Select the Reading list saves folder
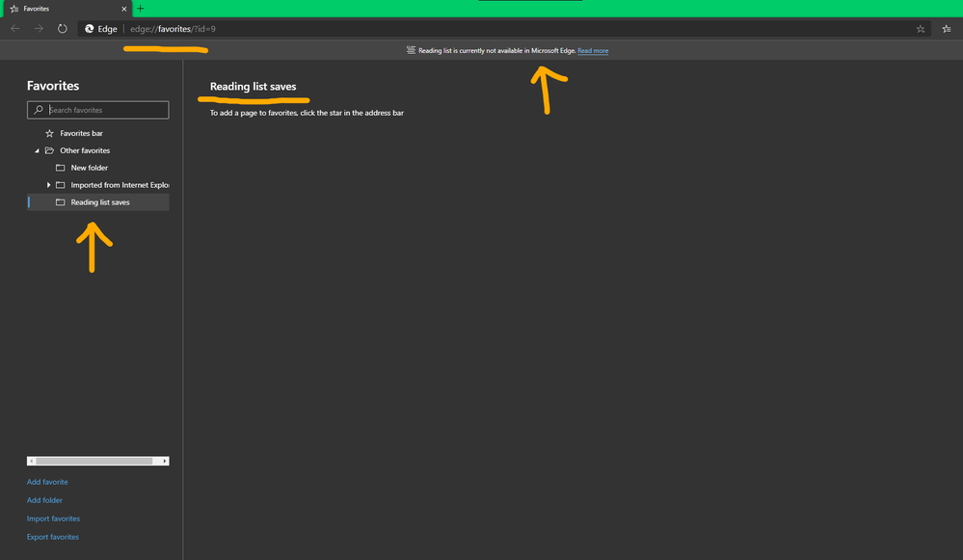The image size is (963, 560). click(97, 202)
